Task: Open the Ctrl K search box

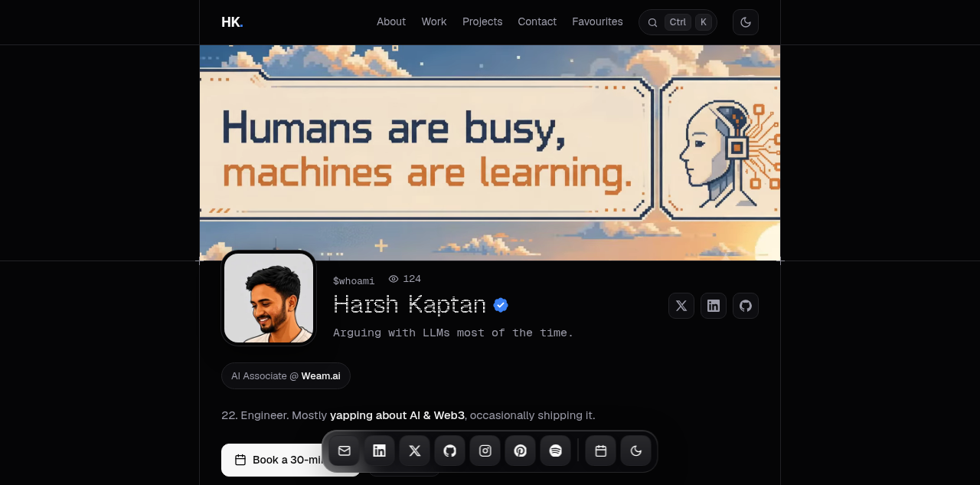Action: click(x=678, y=22)
